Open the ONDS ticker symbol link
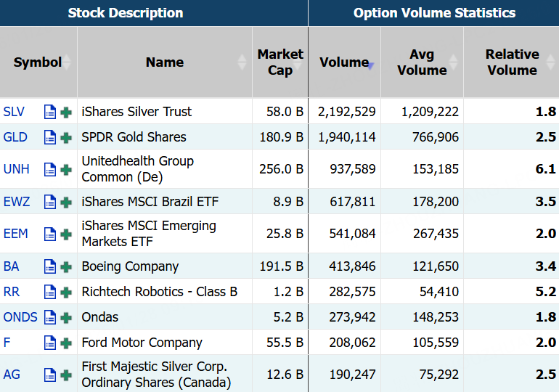 [20, 317]
